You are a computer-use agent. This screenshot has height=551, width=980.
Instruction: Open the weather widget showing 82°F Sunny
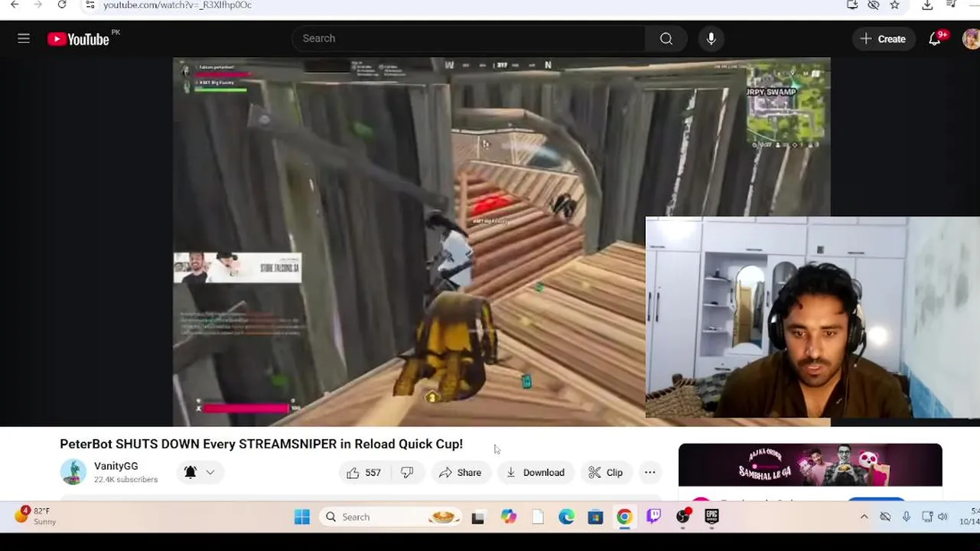(37, 516)
